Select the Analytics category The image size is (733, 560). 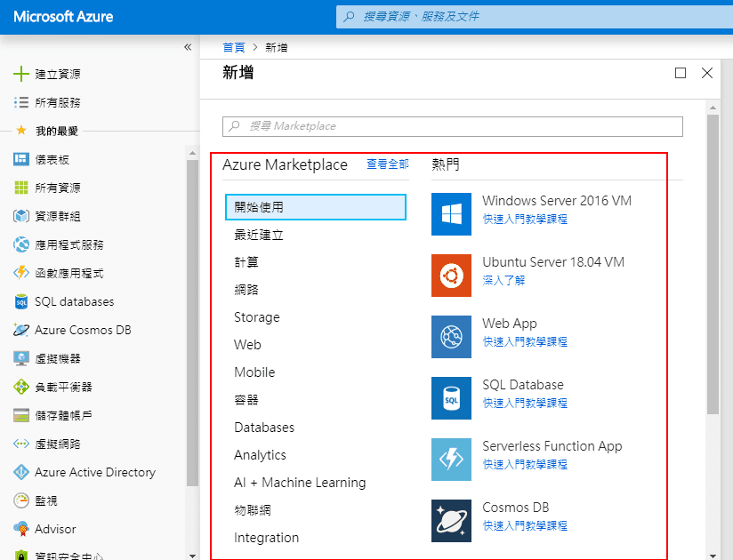pyautogui.click(x=260, y=455)
